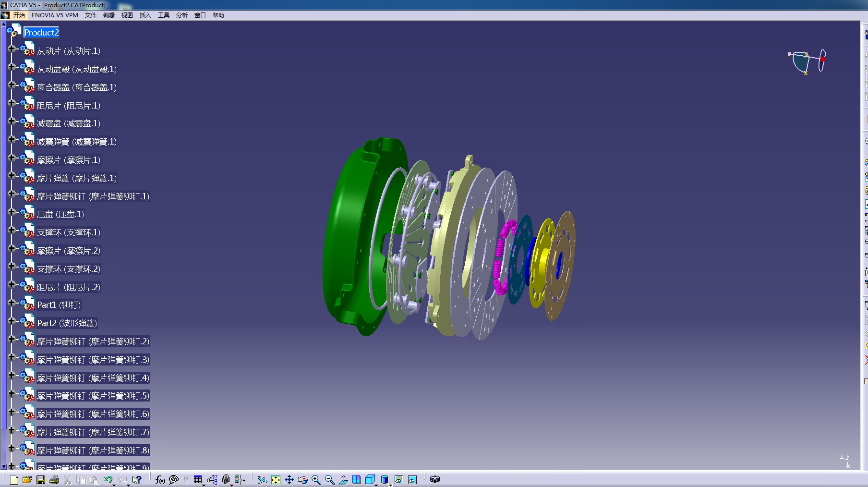The height and width of the screenshot is (487, 868).
Task: Open the design table icon
Action: click(x=198, y=479)
